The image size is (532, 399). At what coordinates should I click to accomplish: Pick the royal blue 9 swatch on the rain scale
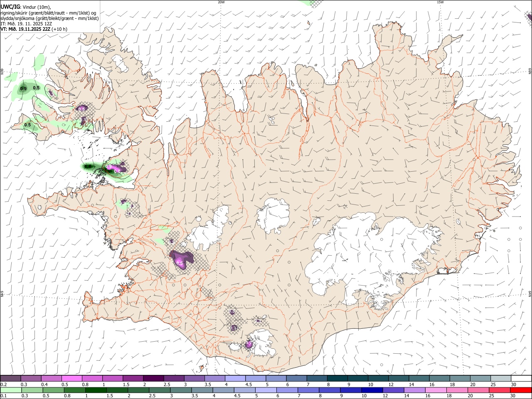point(351,390)
